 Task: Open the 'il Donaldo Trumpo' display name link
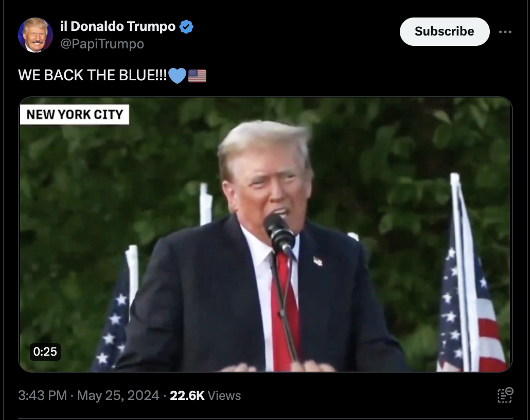tap(118, 26)
